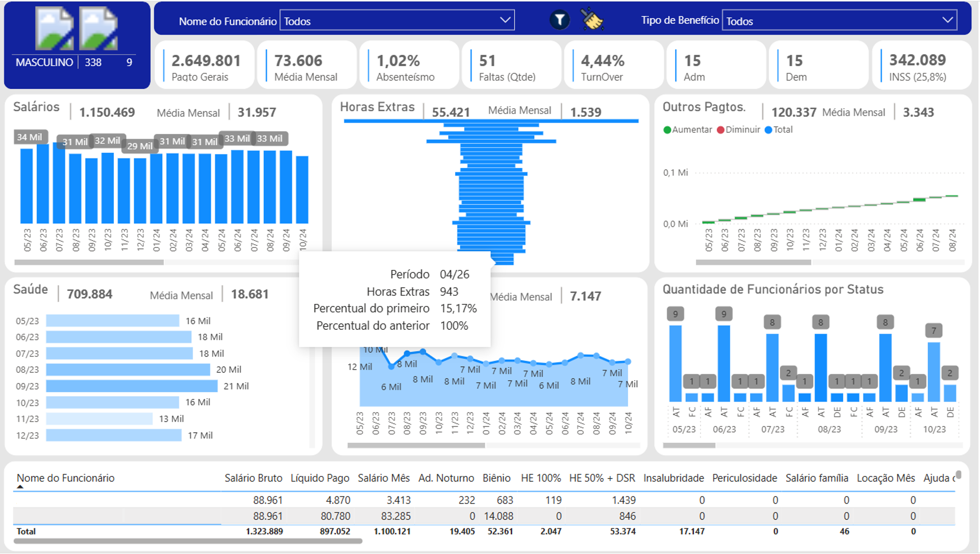
Task: Sort table by Salário Mês column
Action: [x=383, y=478]
